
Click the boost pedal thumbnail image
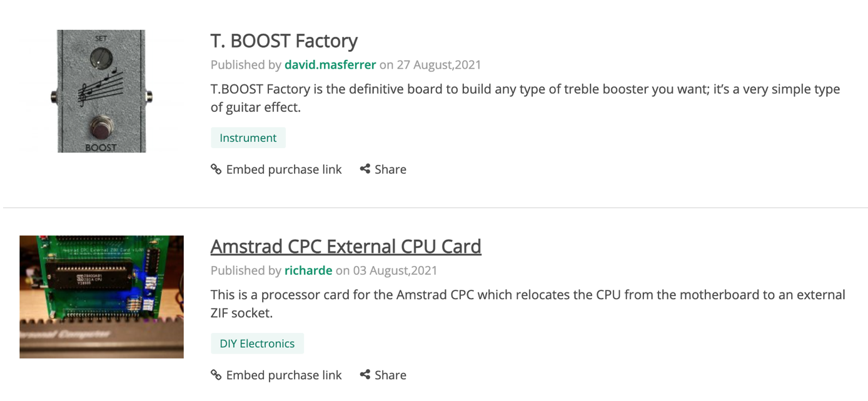coord(101,91)
